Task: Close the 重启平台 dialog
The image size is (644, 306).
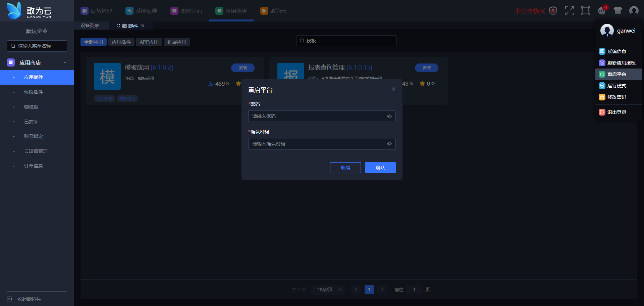Action: 393,89
